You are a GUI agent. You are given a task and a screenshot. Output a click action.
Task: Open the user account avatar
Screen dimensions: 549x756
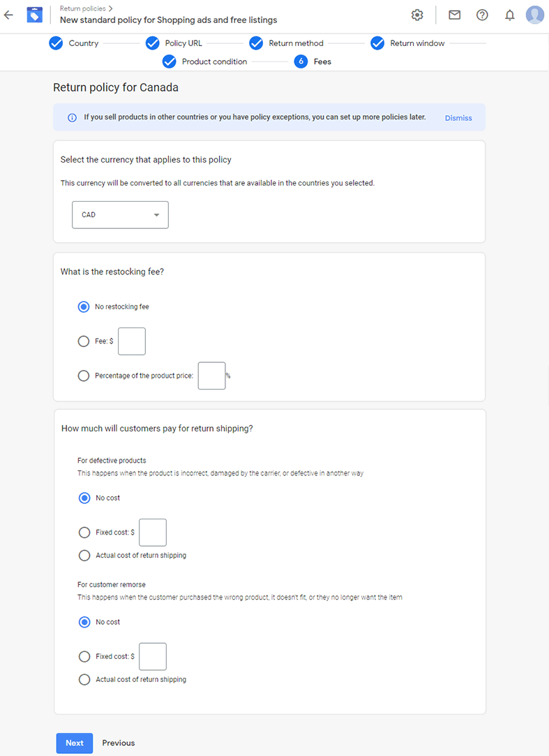(535, 15)
